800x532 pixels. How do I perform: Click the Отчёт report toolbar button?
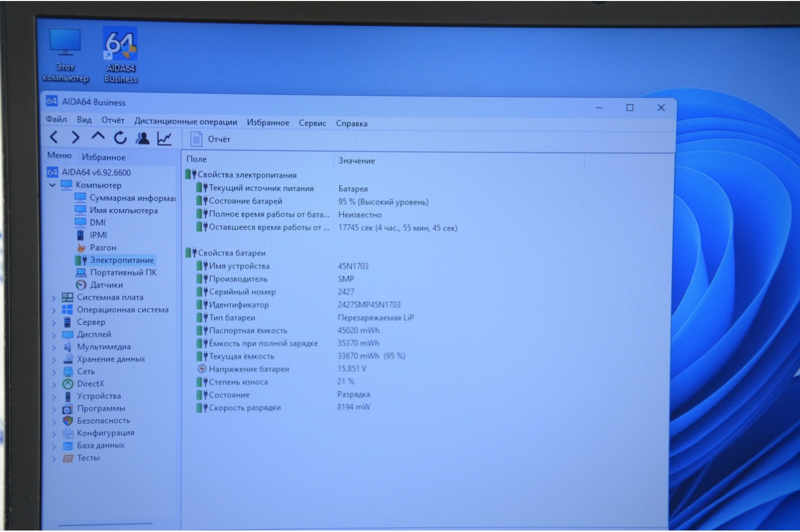(x=211, y=139)
